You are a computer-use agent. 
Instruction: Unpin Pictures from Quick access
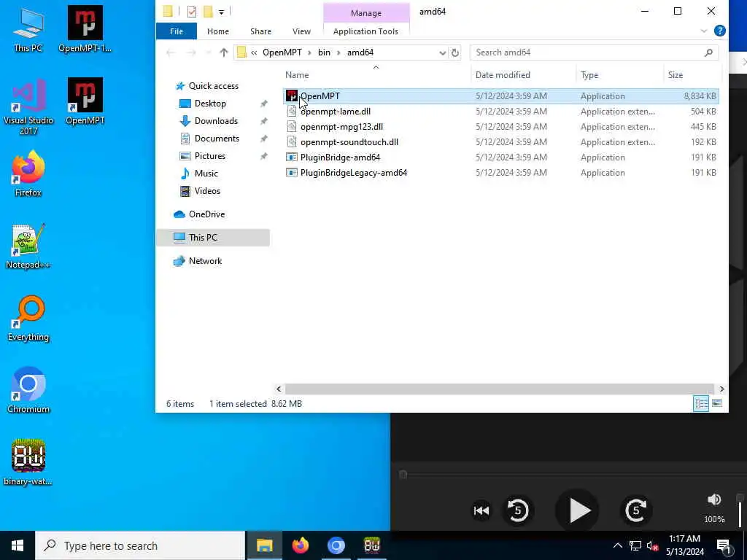[263, 156]
